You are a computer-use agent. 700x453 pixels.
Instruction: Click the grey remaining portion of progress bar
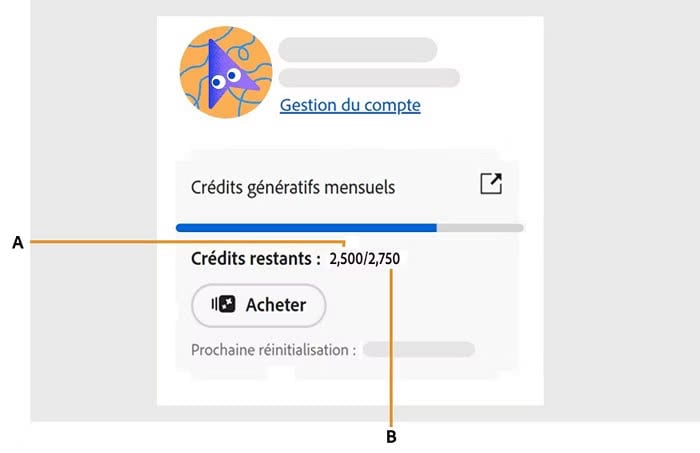(x=480, y=228)
